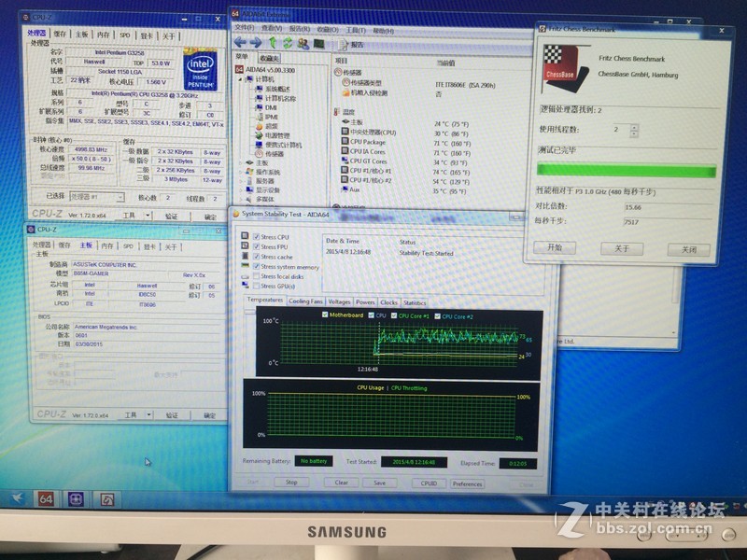Viewport: 747px width, 560px height.
Task: Click the Save button in Stability Test
Action: [380, 483]
